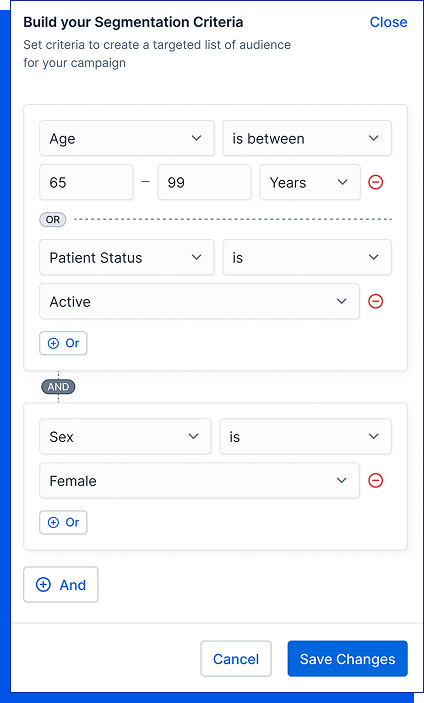Open operator dropdown next to Sex

305,436
